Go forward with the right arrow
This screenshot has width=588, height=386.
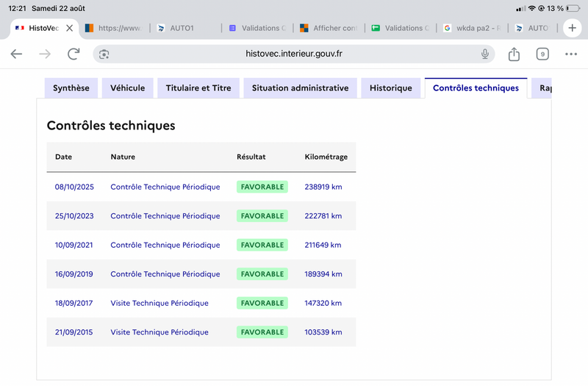coord(45,54)
